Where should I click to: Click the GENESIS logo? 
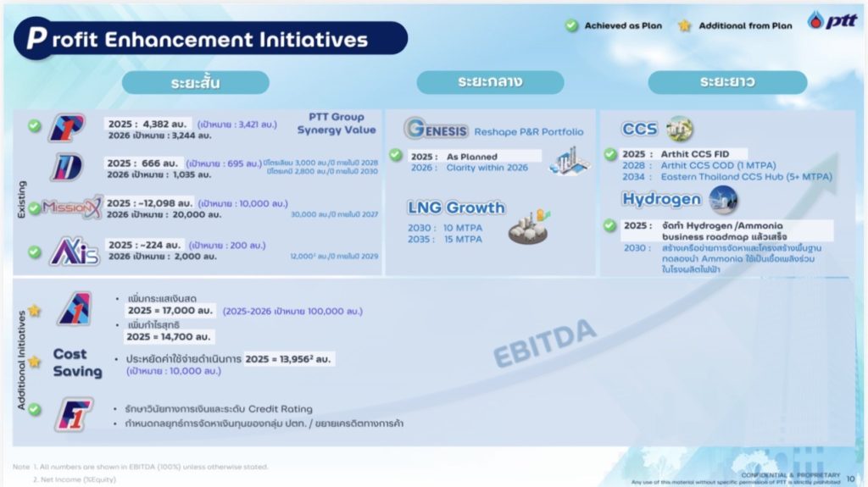click(437, 130)
